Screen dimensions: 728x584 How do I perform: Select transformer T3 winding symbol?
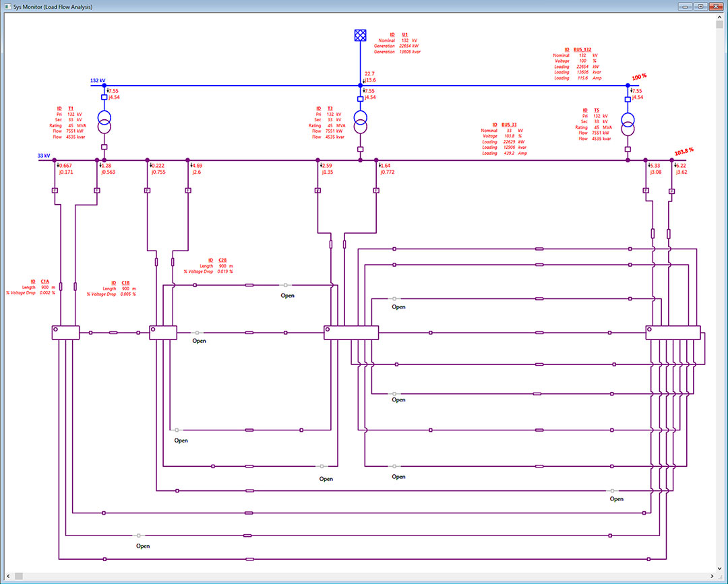(x=361, y=123)
